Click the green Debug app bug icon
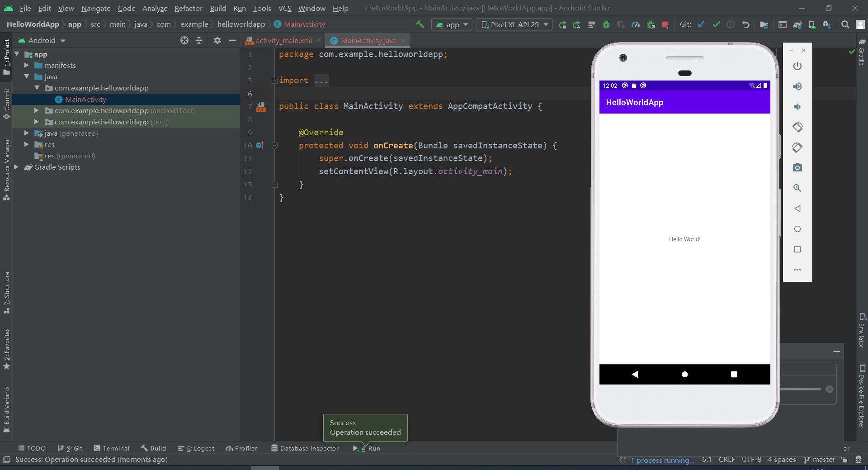The image size is (868, 470). point(606,25)
